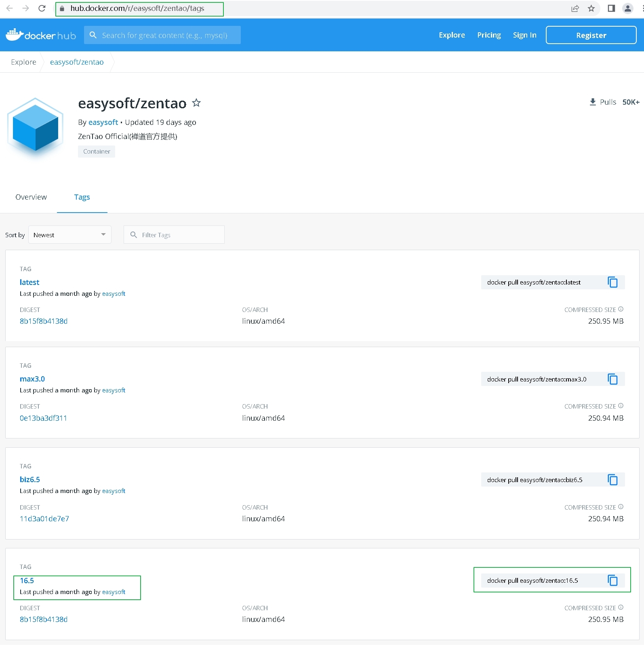644x647 pixels.
Task: Click info icon beside 16.5 Compressed Size
Action: tap(621, 607)
